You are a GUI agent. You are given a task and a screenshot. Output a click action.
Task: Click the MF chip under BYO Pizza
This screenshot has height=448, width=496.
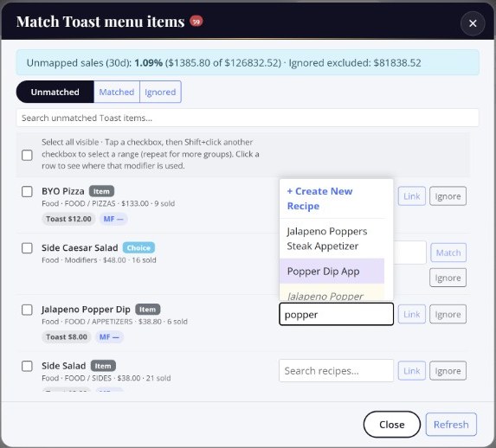coord(113,219)
